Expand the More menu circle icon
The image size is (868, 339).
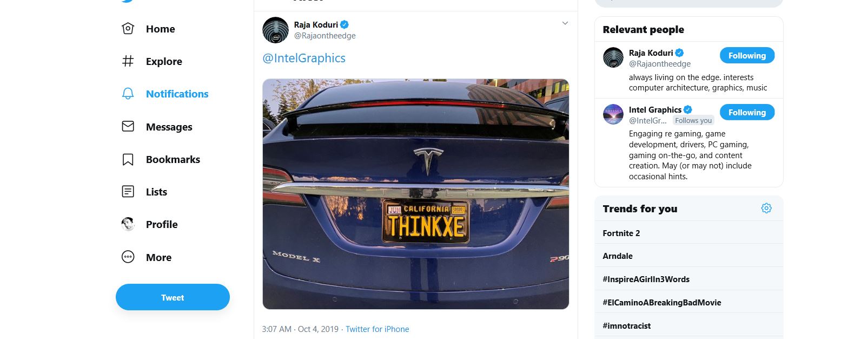point(128,257)
